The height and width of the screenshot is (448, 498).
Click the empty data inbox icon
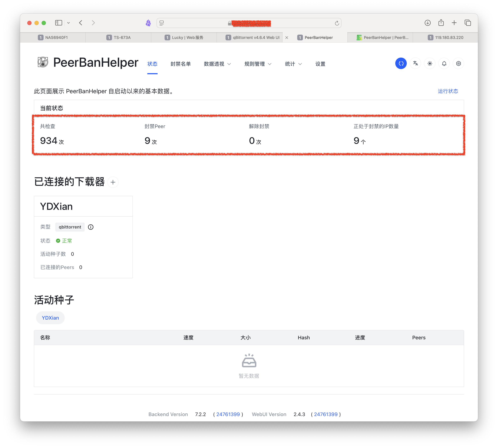[249, 360]
